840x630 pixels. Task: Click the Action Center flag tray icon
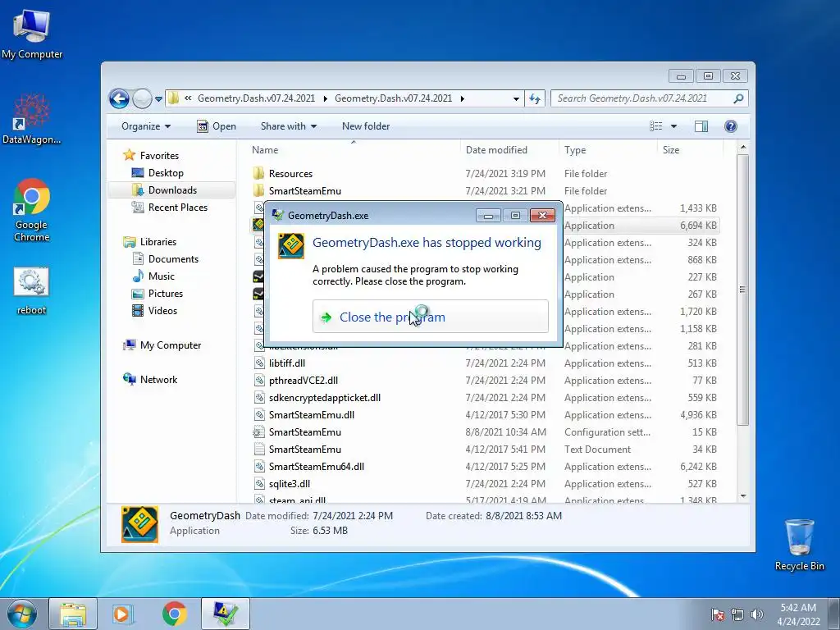(x=718, y=614)
